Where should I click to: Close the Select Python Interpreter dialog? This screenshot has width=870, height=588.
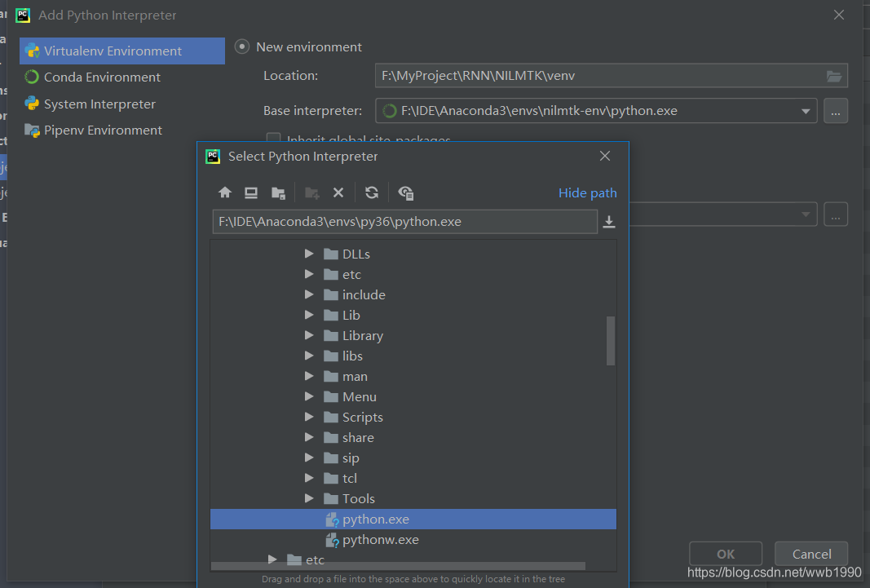tap(605, 157)
